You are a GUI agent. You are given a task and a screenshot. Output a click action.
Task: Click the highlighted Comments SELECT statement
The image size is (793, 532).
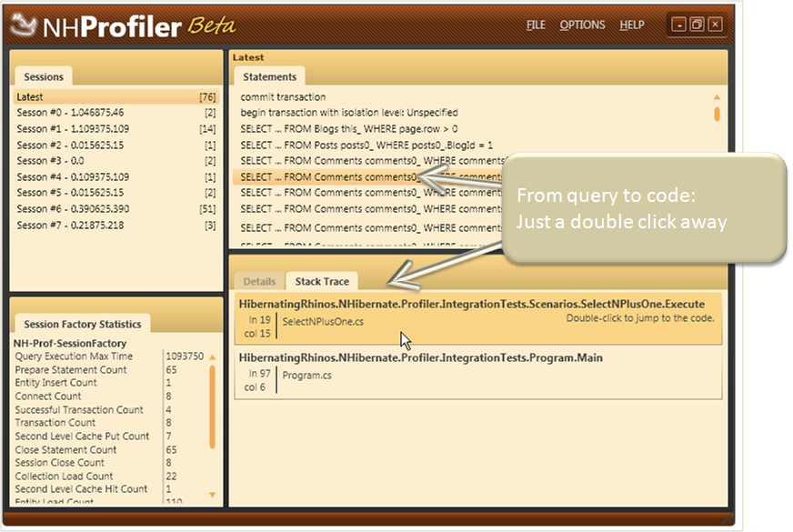tap(367, 177)
